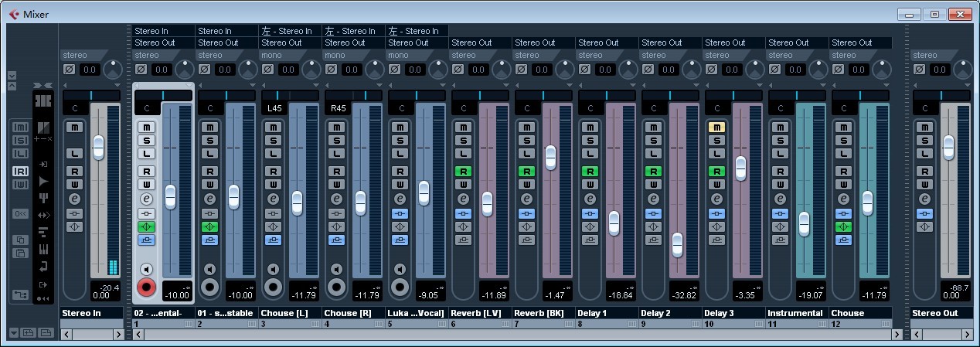980x347 pixels.
Task: Select the 'Delay 2' channel name
Action: click(670, 313)
